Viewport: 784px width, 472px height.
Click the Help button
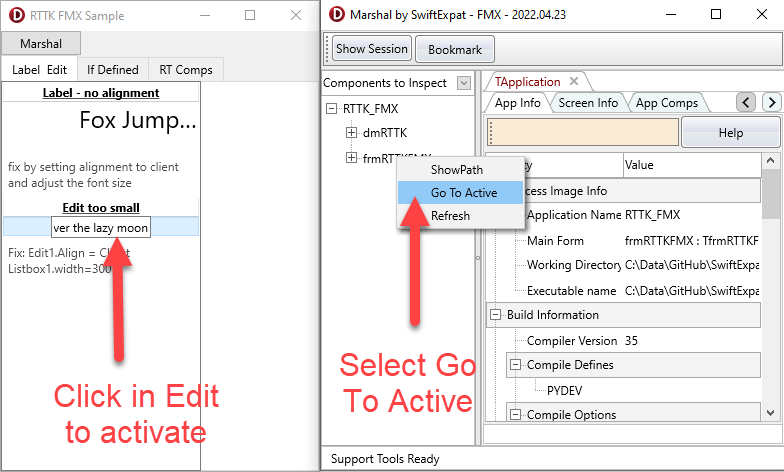tap(730, 132)
